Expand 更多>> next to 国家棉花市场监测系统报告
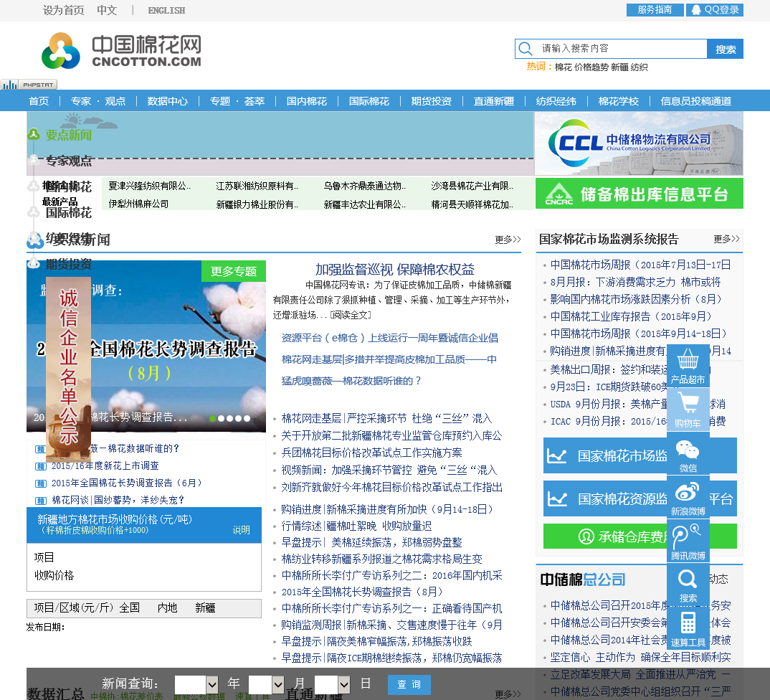 [726, 239]
